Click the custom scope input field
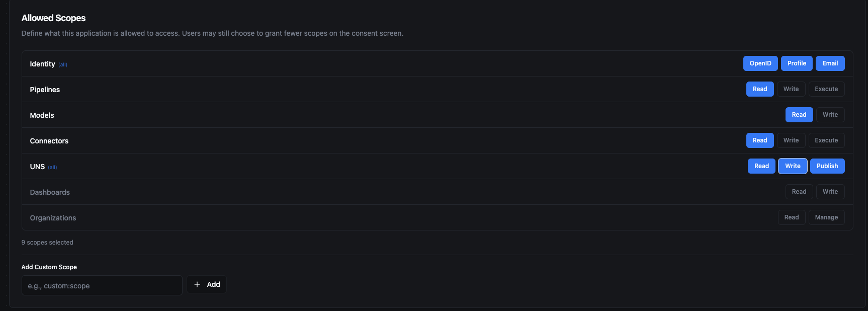The height and width of the screenshot is (311, 868). [x=102, y=285]
